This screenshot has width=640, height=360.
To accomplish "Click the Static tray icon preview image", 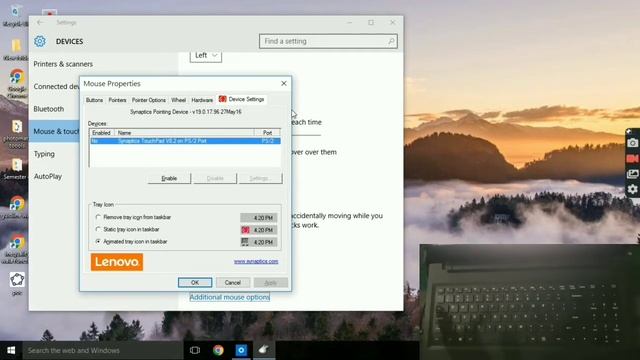I will click(x=259, y=230).
